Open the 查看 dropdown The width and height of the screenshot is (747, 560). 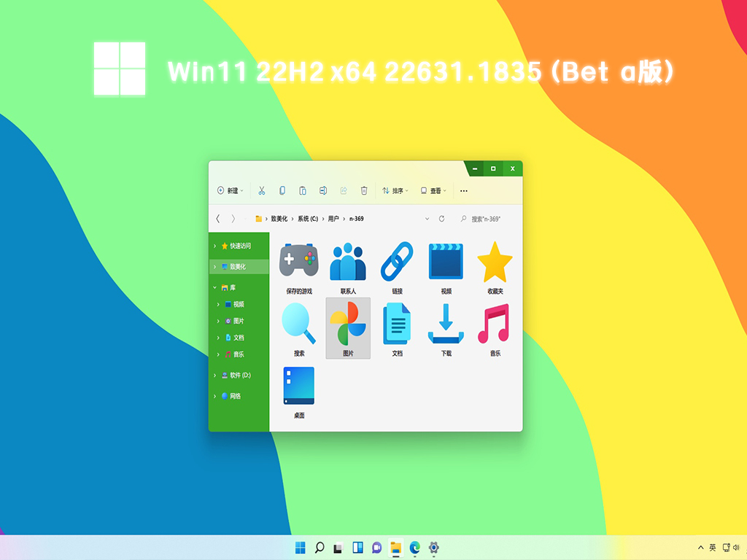(436, 190)
